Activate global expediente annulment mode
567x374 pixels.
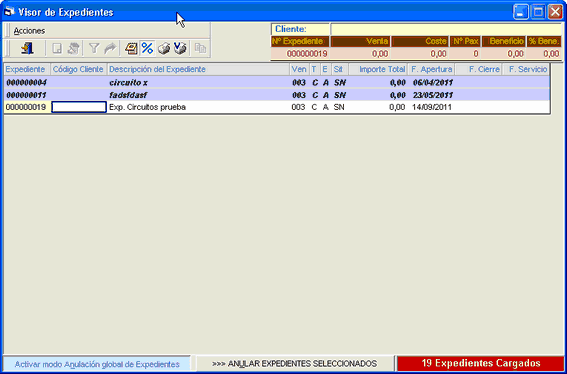pyautogui.click(x=97, y=364)
